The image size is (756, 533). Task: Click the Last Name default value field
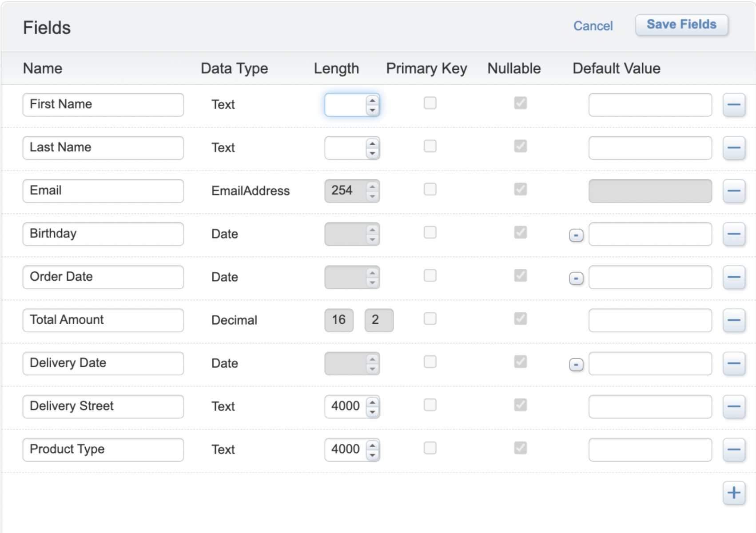(x=650, y=148)
